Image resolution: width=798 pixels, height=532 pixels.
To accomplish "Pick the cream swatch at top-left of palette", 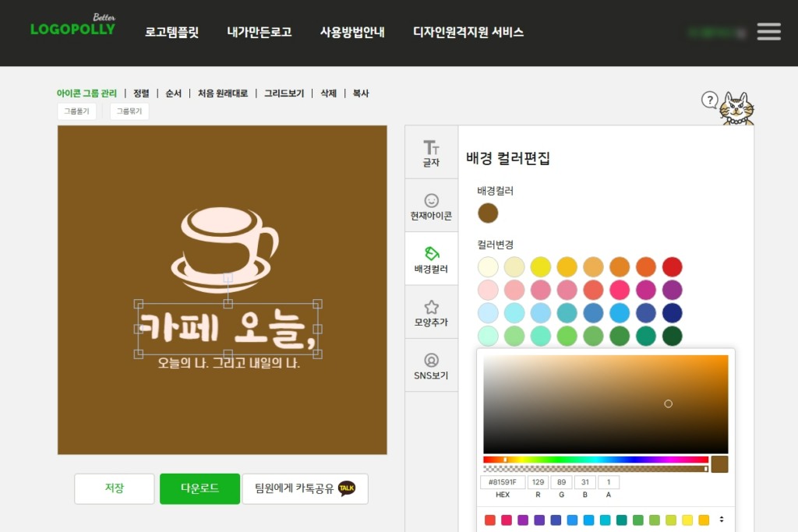I will click(488, 266).
